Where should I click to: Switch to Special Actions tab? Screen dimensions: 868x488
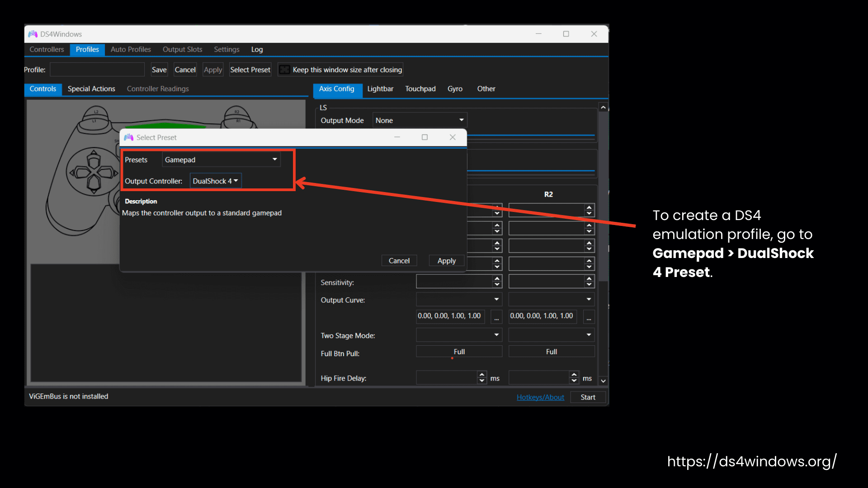coord(91,89)
